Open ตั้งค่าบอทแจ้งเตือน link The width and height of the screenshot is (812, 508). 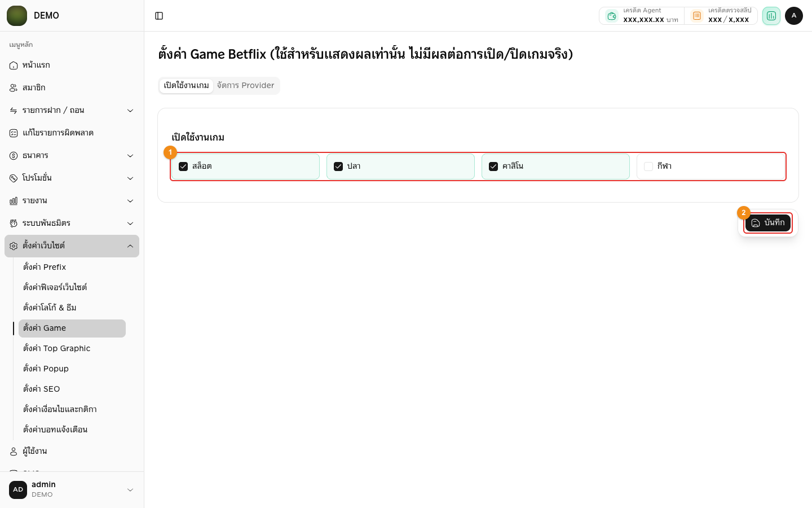(72, 430)
